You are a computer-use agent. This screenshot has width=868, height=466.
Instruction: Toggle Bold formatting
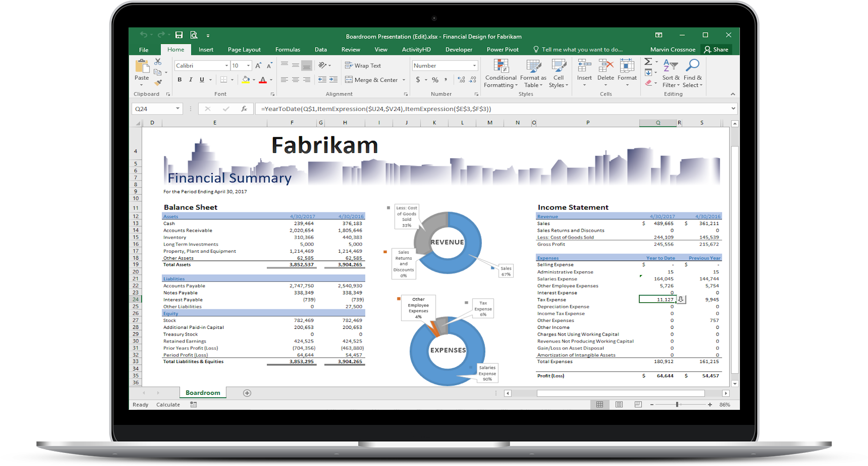point(179,80)
